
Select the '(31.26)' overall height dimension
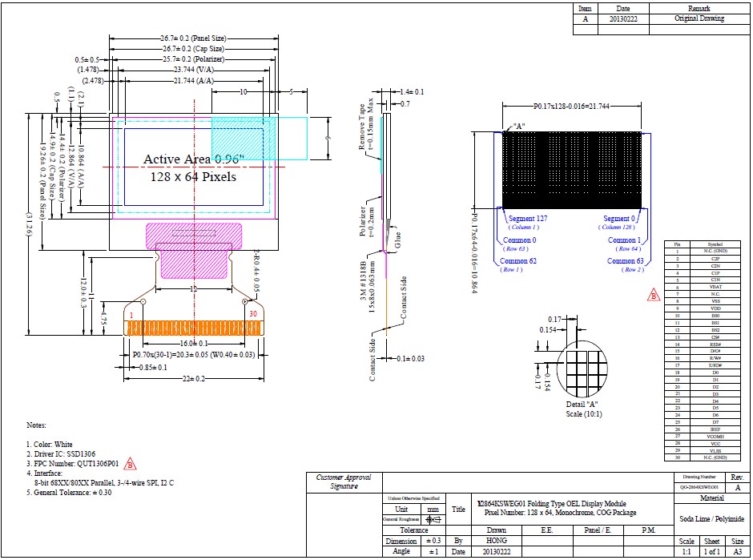28,224
